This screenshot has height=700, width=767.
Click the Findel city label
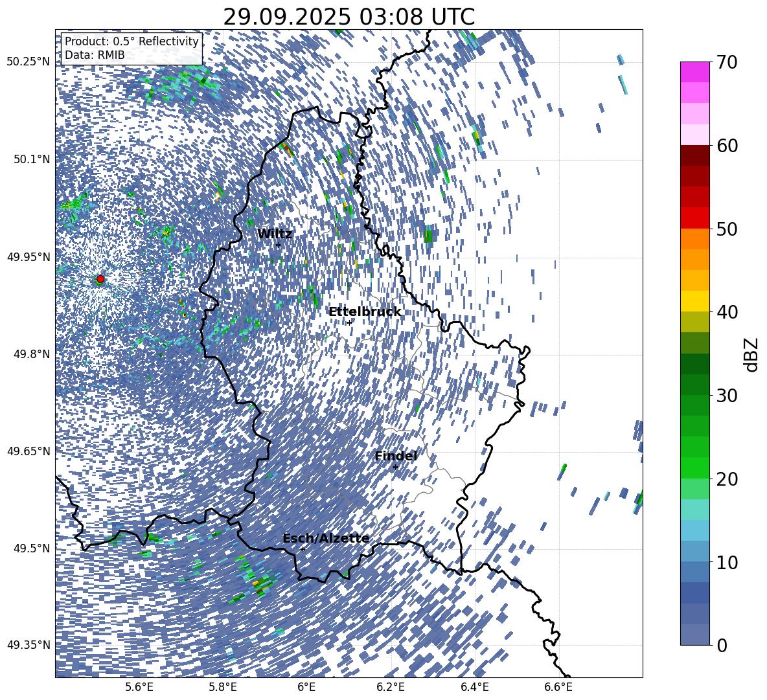click(x=396, y=456)
